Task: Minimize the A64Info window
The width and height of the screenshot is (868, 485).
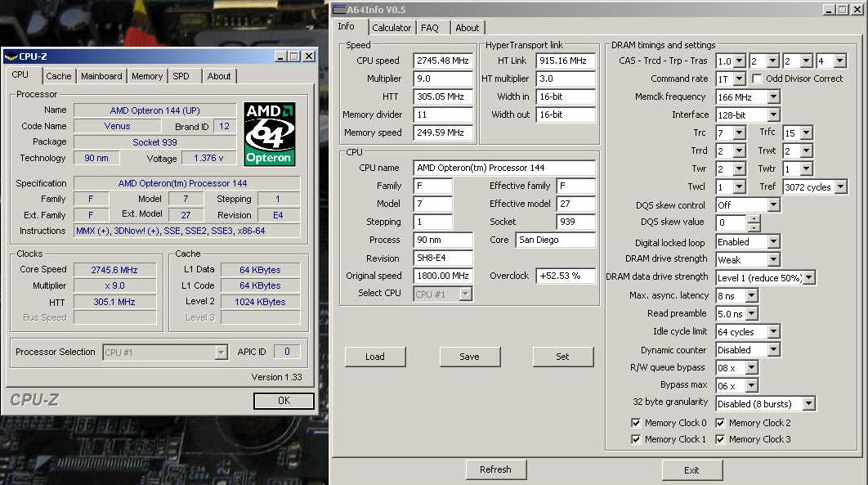Action: click(829, 10)
